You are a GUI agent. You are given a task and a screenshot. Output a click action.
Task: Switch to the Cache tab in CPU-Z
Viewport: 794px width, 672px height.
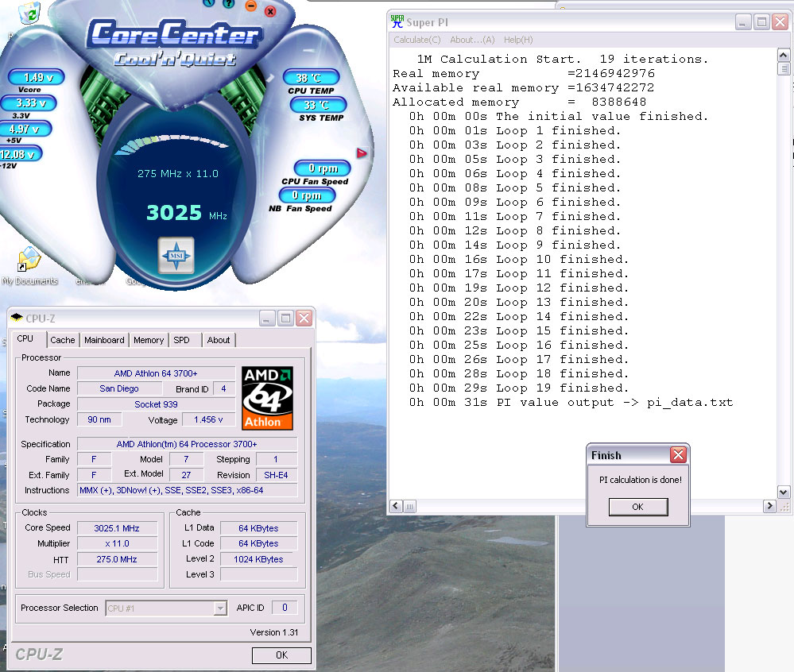click(62, 340)
